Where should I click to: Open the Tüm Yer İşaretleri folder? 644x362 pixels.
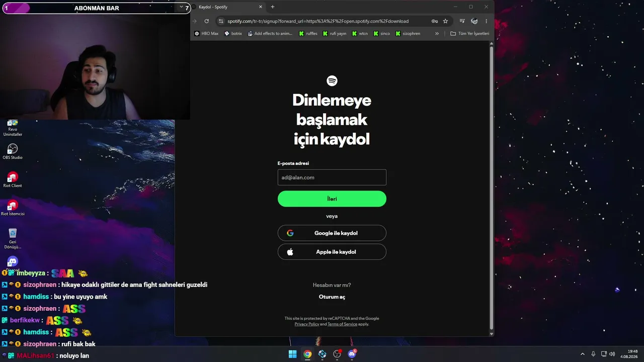[x=469, y=34]
